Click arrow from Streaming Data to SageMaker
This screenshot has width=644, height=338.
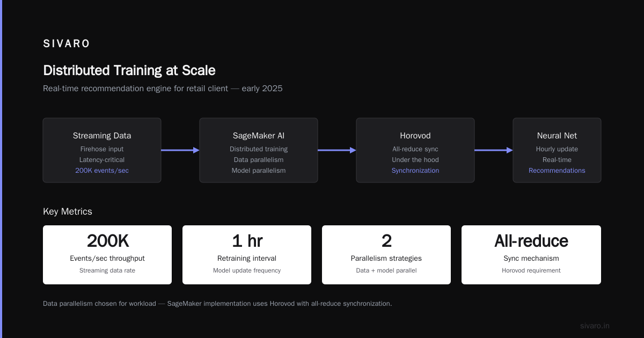180,150
